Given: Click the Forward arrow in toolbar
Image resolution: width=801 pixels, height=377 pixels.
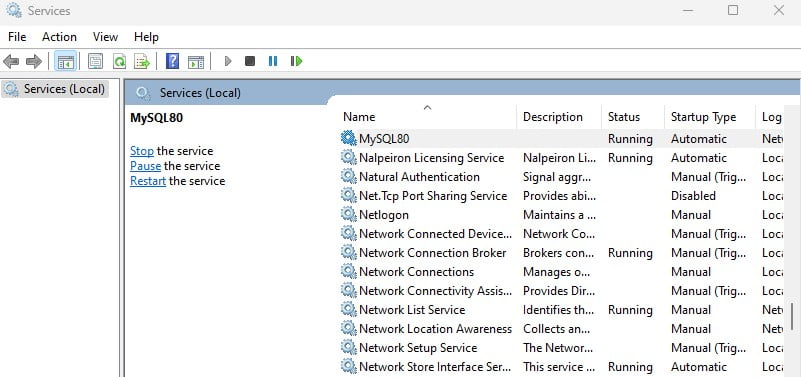Looking at the screenshot, I should 34,62.
